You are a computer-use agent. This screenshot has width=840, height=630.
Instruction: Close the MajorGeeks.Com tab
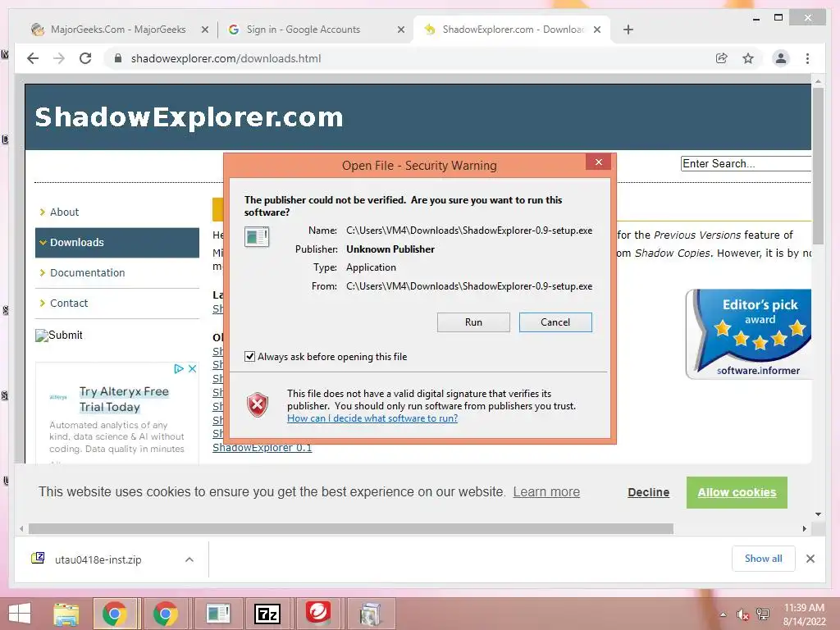(204, 30)
